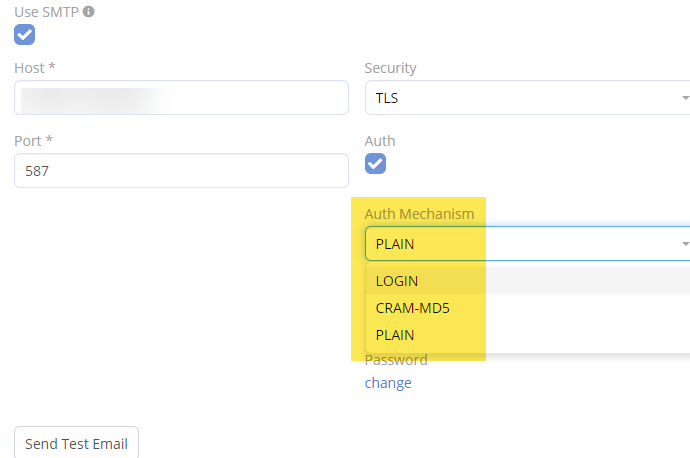Click the Security label
The height and width of the screenshot is (458, 690).
[x=390, y=68]
